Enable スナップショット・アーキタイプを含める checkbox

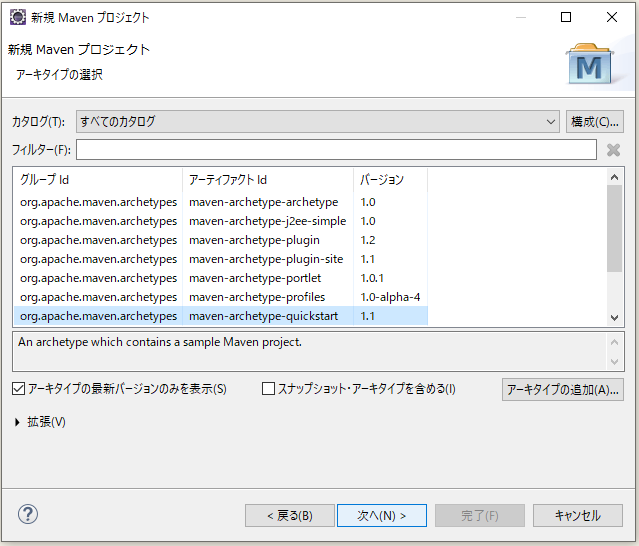(x=268, y=389)
